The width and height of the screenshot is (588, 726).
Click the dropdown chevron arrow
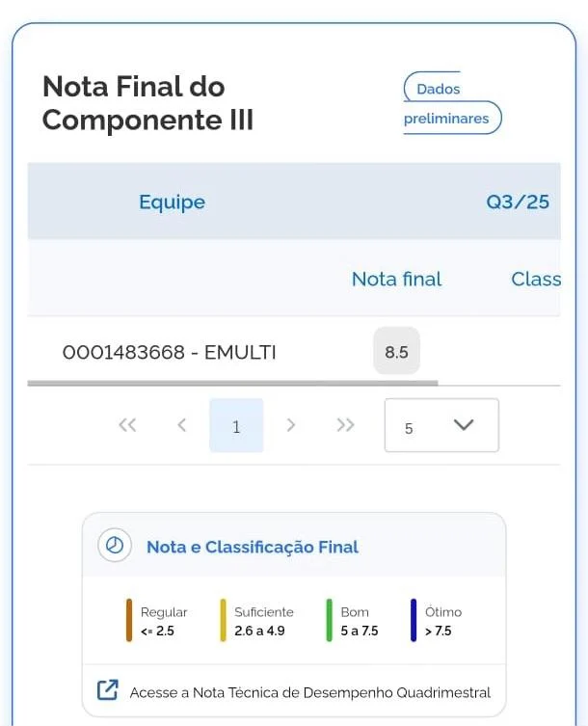pyautogui.click(x=464, y=425)
